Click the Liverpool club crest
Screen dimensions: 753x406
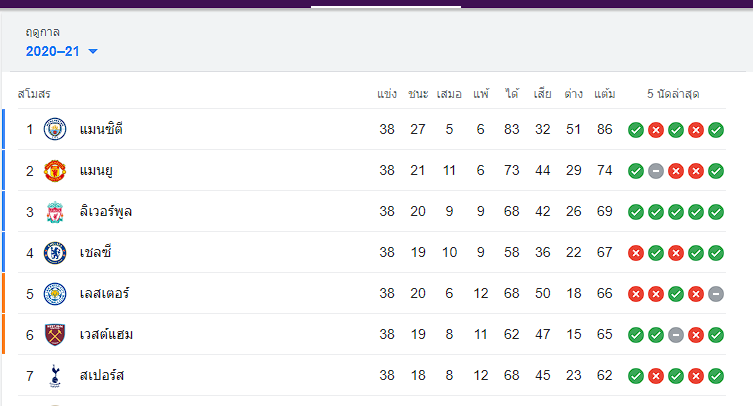(x=55, y=212)
